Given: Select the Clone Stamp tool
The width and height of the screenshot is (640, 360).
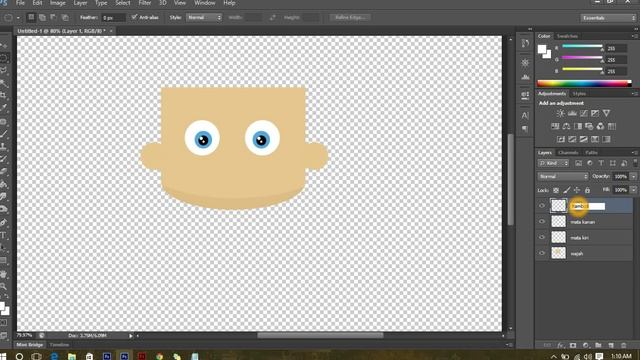Looking at the screenshot, I should pos(4,146).
